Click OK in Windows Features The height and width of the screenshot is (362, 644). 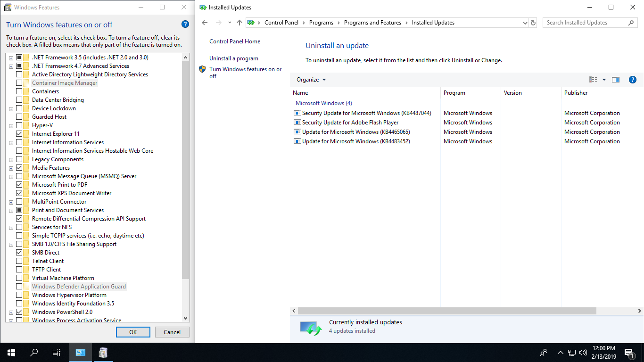tap(133, 332)
